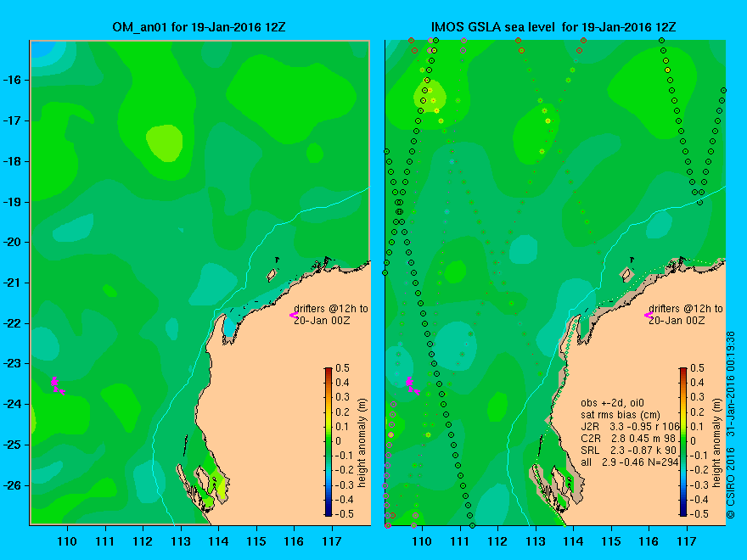
Task: Click the -0.5 value on OM_an01 colorbar
Action: click(x=345, y=514)
